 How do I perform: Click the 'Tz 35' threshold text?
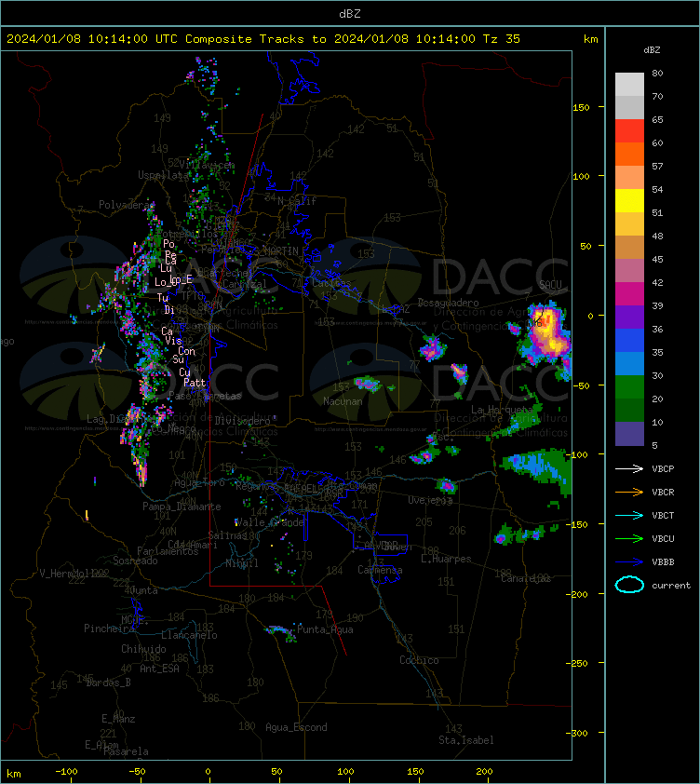(502, 39)
